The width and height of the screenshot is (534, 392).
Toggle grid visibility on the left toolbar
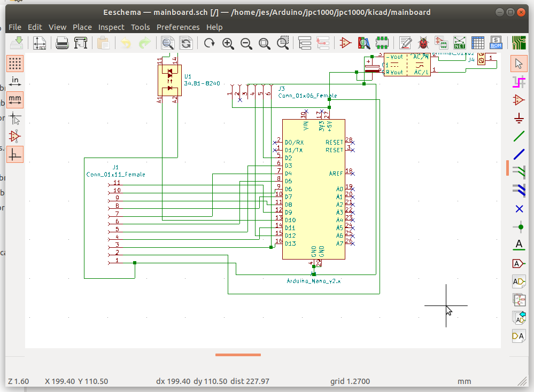(15, 64)
